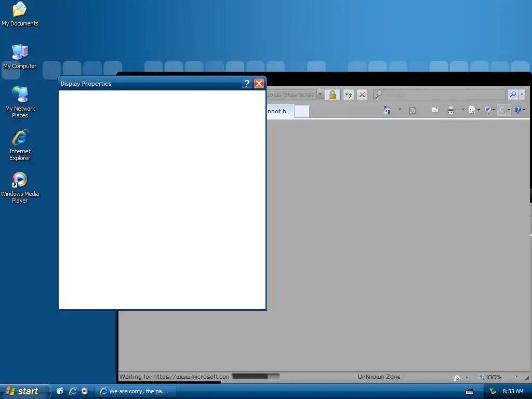Select the My Computer desktop icon
The height and width of the screenshot is (399, 532).
click(20, 57)
